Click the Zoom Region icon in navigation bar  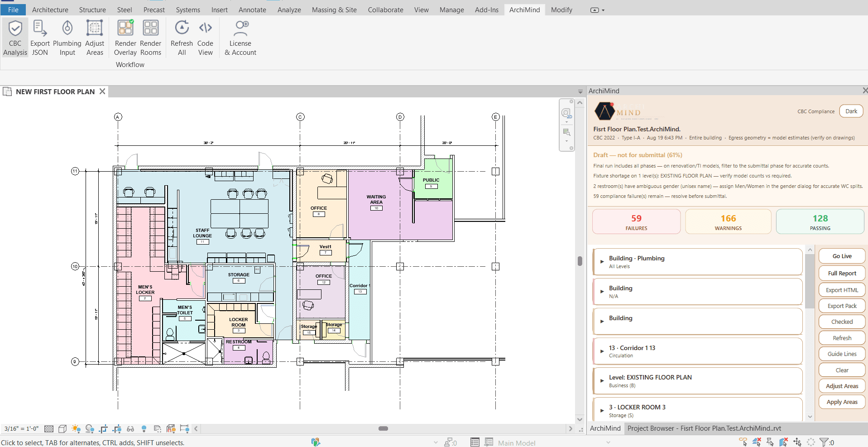(x=566, y=132)
